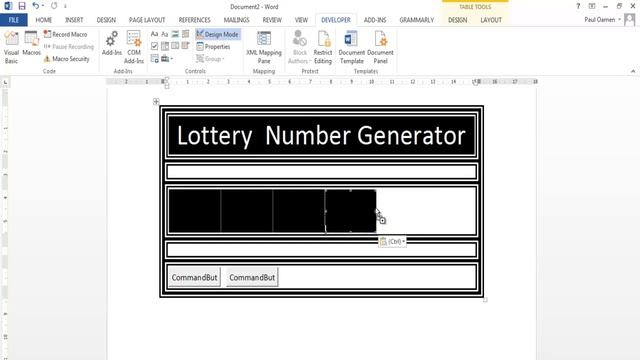
Task: Switch to the VIEW tab
Action: 301,20
